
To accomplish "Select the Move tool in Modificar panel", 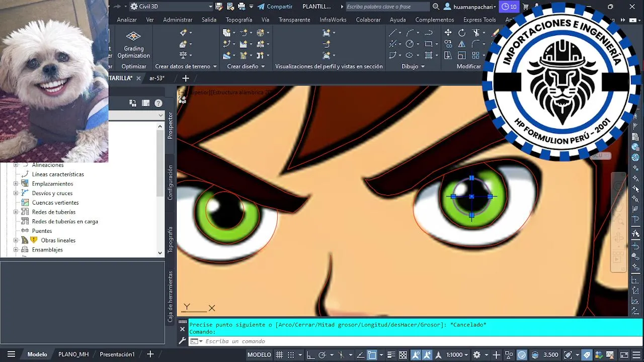I will tap(448, 33).
